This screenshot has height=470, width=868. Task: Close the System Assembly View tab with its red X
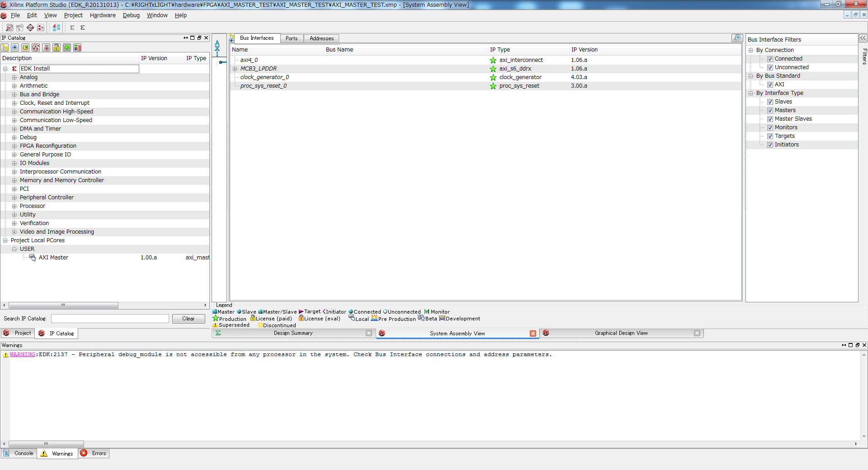pos(533,334)
